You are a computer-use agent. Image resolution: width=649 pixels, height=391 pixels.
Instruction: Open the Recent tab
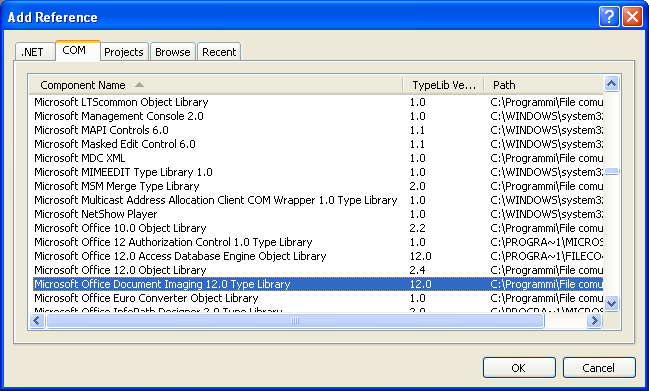point(219,52)
